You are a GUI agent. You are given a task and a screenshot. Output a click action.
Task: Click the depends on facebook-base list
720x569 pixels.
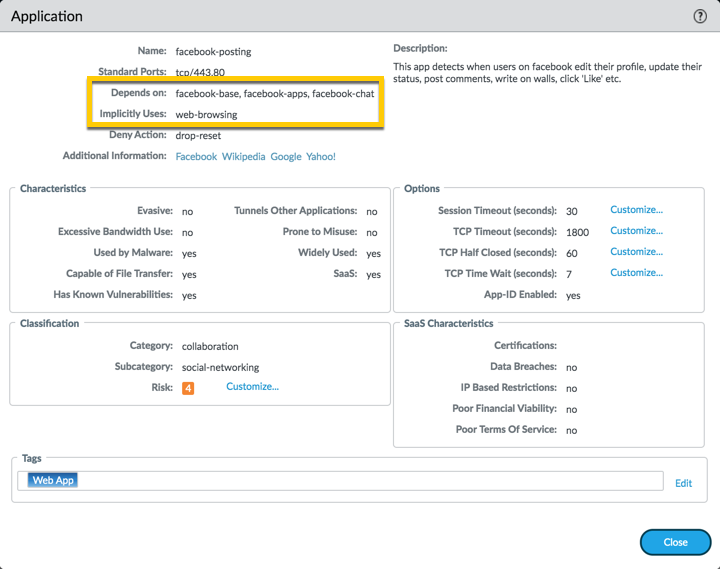point(275,94)
